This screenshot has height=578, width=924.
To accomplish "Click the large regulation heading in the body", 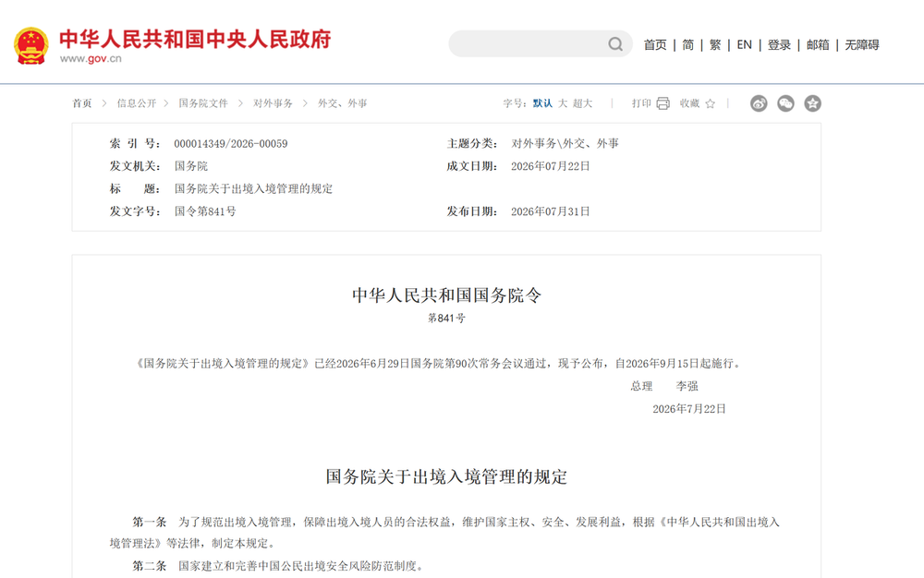I will pos(446,476).
